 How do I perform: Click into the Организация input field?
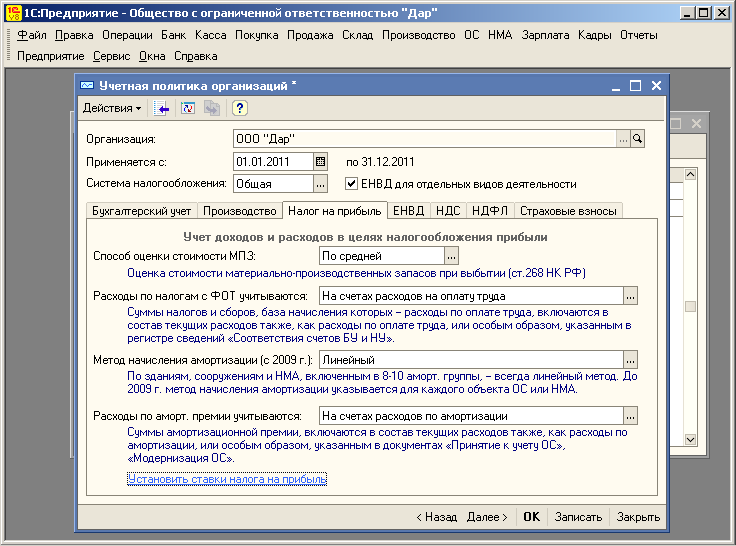425,138
